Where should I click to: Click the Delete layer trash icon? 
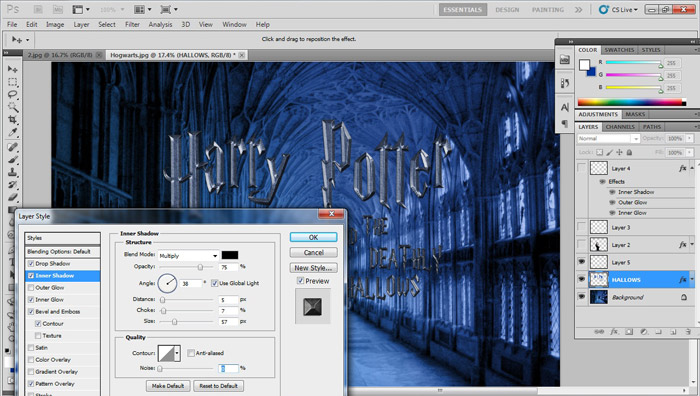(688, 332)
